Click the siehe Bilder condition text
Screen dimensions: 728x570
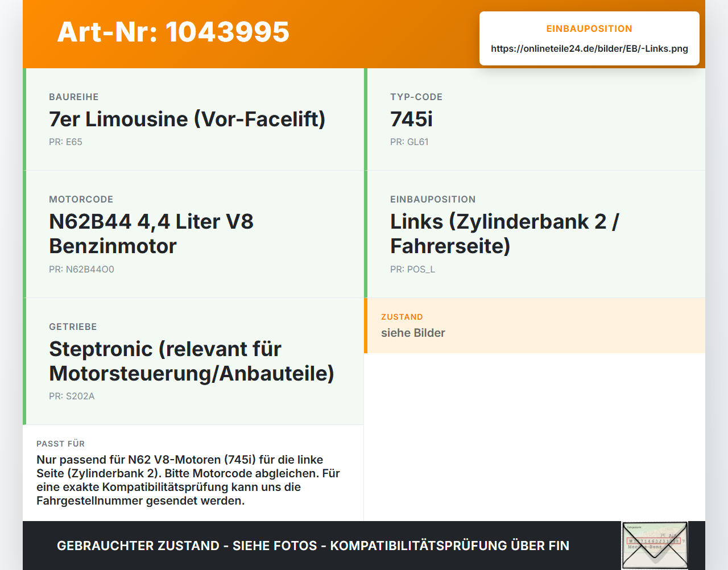(x=413, y=333)
